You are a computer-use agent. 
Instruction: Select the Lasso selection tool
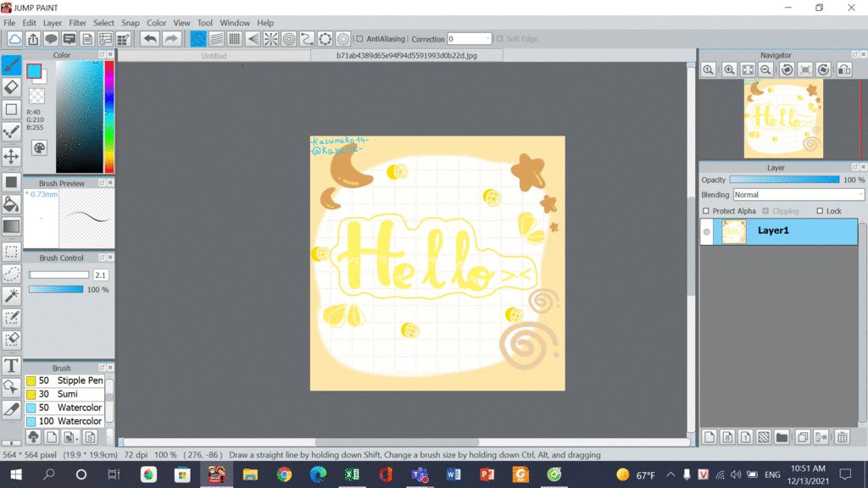pyautogui.click(x=11, y=274)
